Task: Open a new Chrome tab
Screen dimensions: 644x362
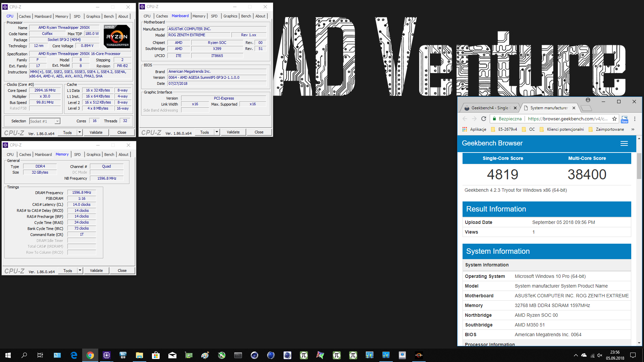Action: pos(586,108)
